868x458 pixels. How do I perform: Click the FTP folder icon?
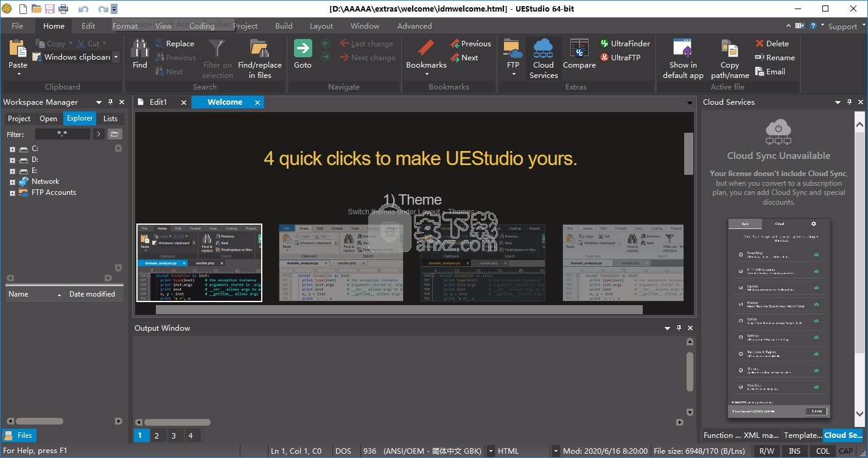click(x=513, y=48)
